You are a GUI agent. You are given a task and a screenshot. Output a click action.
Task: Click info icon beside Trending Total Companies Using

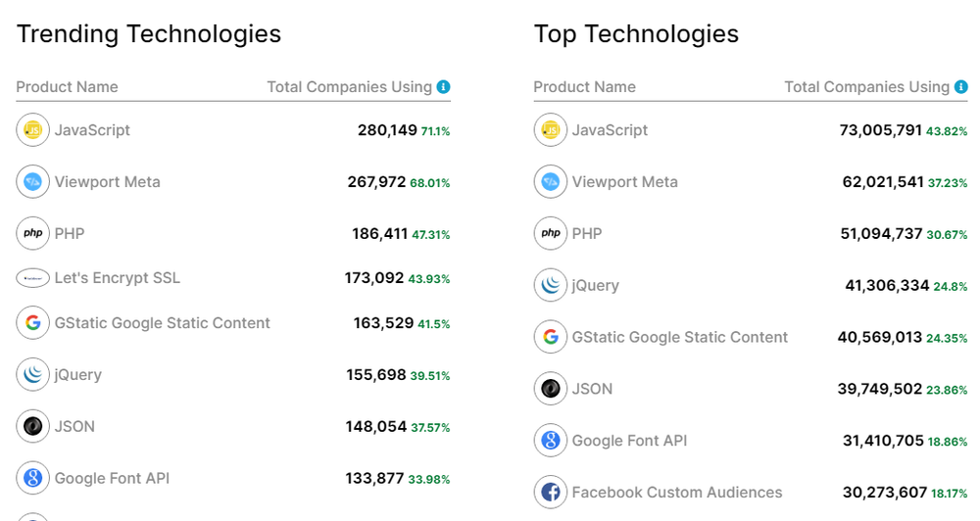click(x=443, y=87)
